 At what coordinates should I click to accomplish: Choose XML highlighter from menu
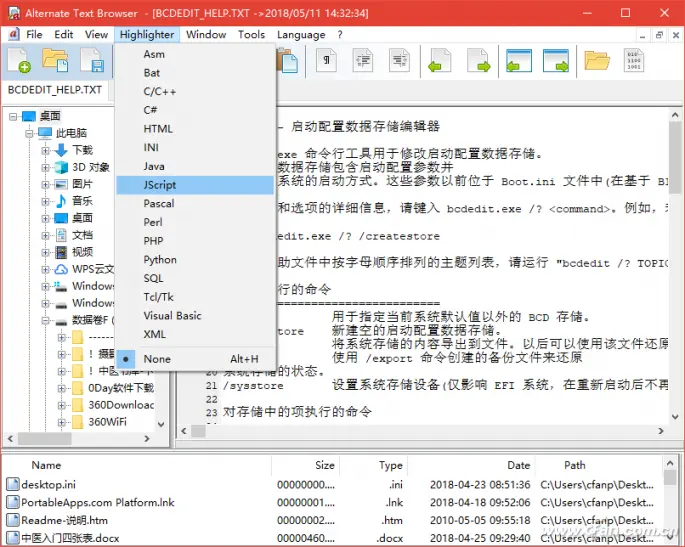click(195, 334)
